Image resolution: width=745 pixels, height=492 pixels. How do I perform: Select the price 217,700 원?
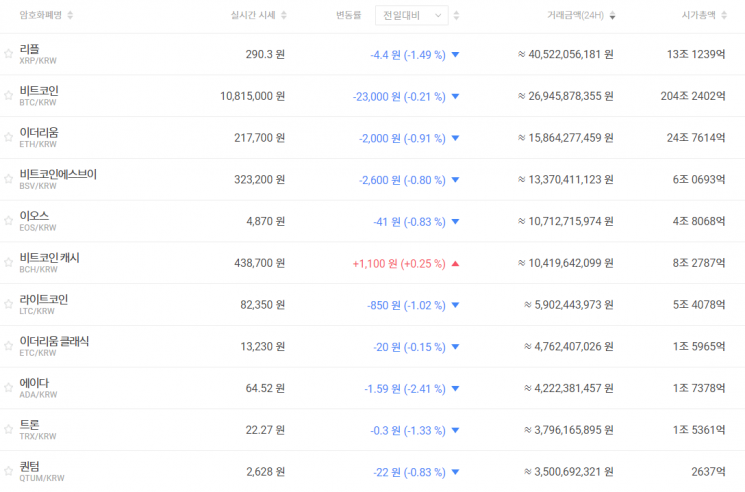259,138
